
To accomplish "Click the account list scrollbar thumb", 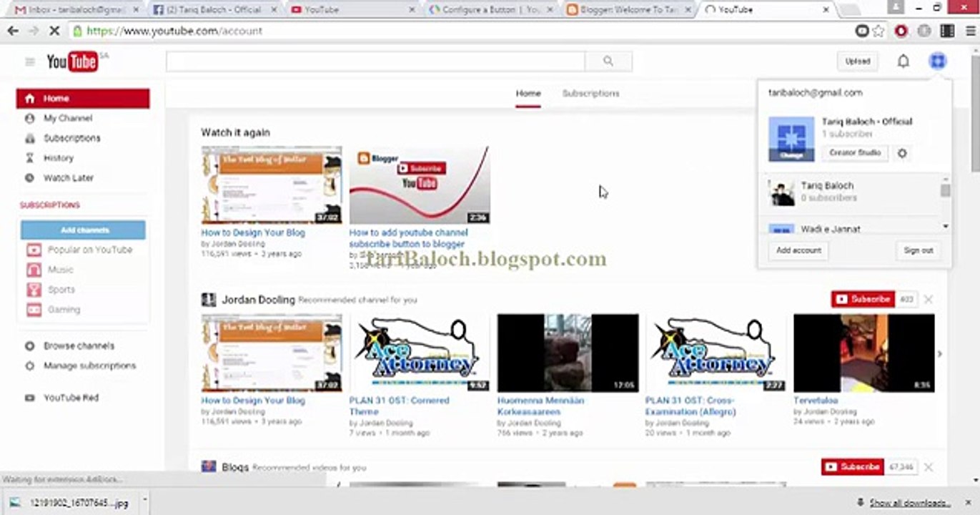I will [x=945, y=190].
